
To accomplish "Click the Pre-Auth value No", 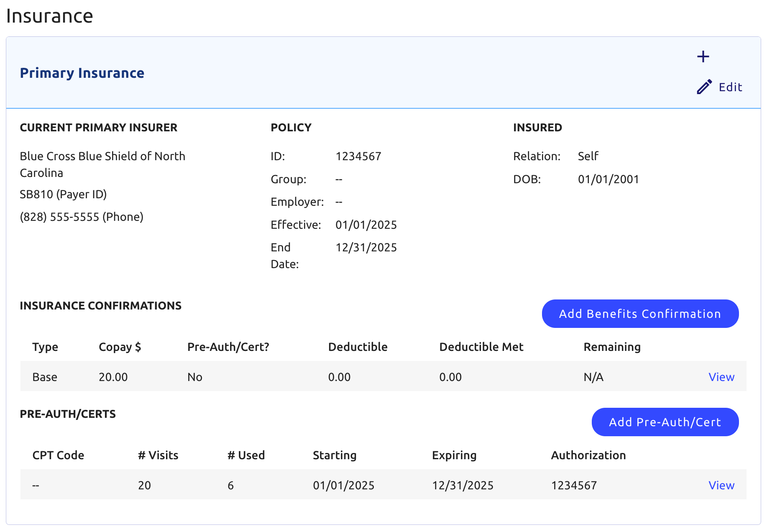I will coord(194,377).
